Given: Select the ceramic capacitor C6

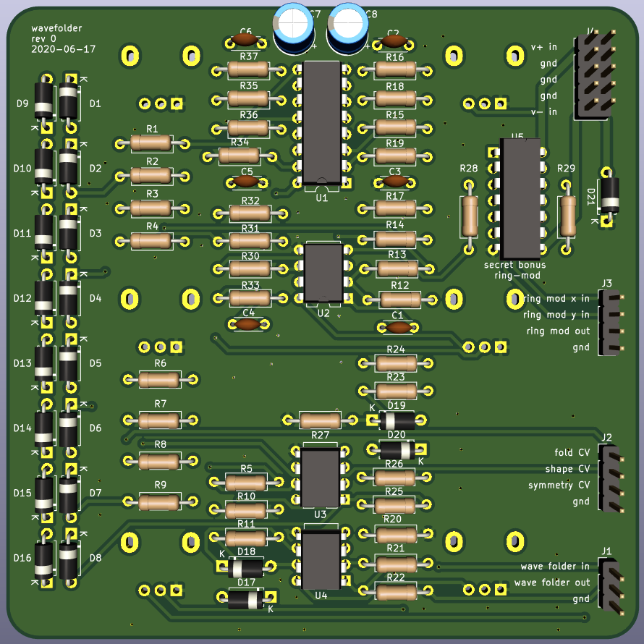Looking at the screenshot, I should click(245, 41).
